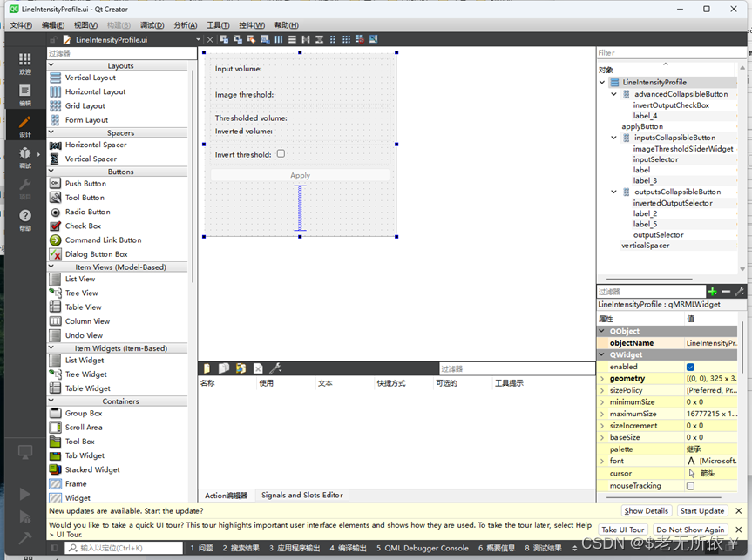Click the Paste action icon in Action editor
The height and width of the screenshot is (560, 752).
pos(241,368)
